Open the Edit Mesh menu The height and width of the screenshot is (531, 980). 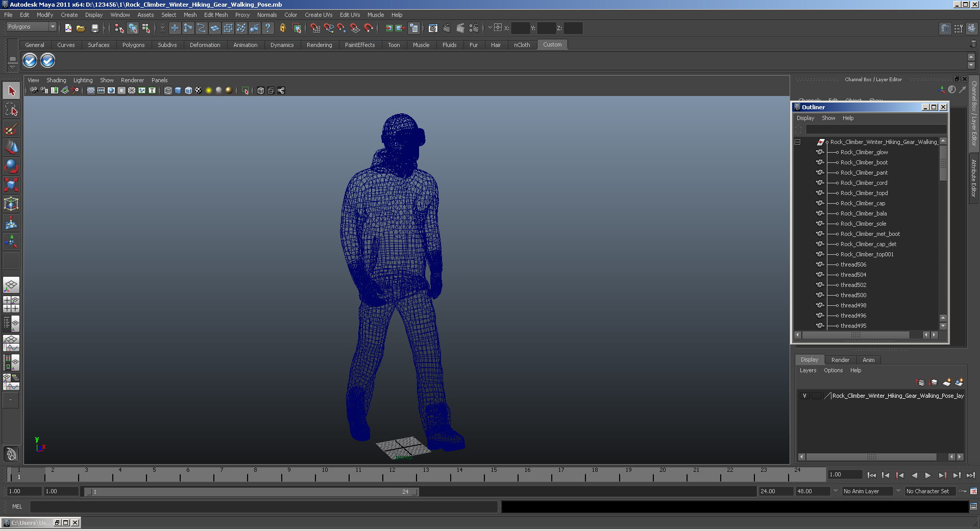point(216,15)
